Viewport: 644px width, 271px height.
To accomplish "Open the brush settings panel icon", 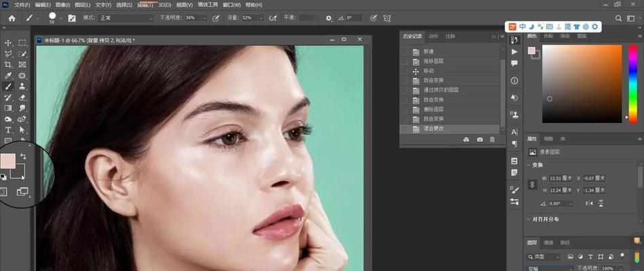I will [x=72, y=18].
